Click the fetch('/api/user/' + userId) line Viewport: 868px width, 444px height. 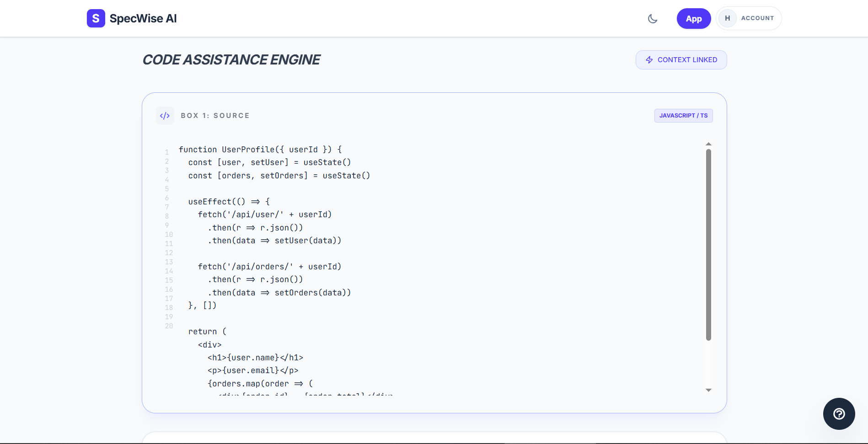pyautogui.click(x=265, y=214)
